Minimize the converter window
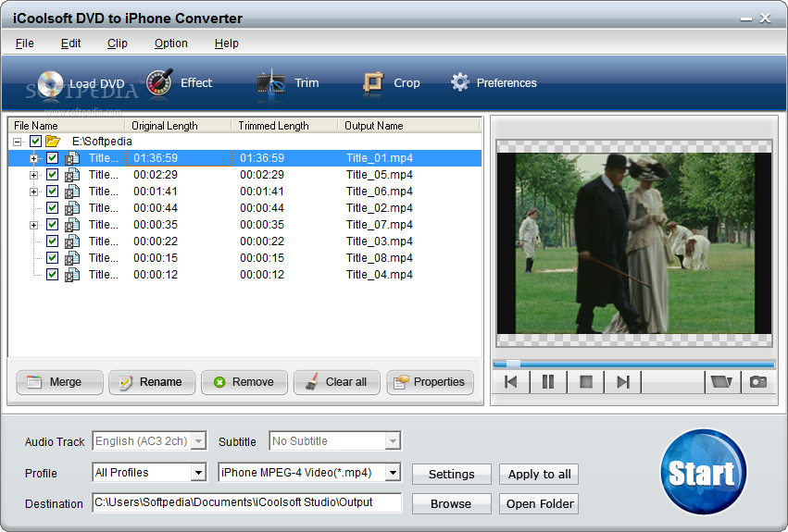This screenshot has width=788, height=532. coord(745,19)
